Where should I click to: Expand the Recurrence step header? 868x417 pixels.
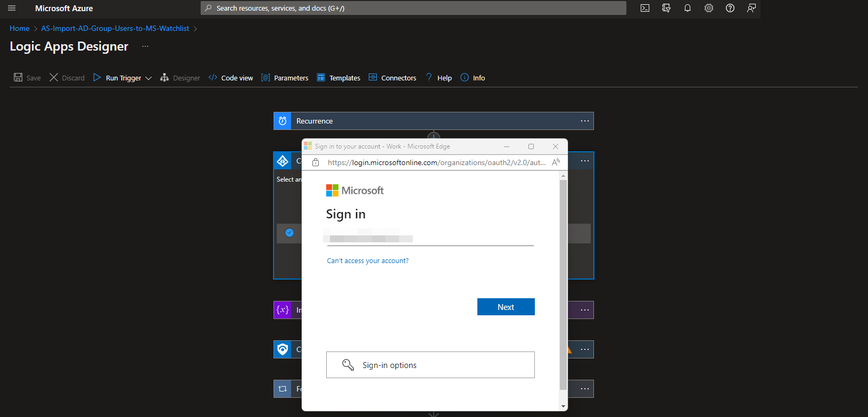[x=434, y=121]
